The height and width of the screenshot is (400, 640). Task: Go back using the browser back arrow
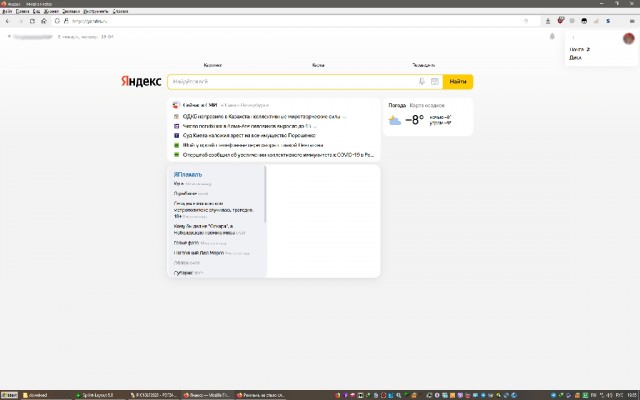8,21
